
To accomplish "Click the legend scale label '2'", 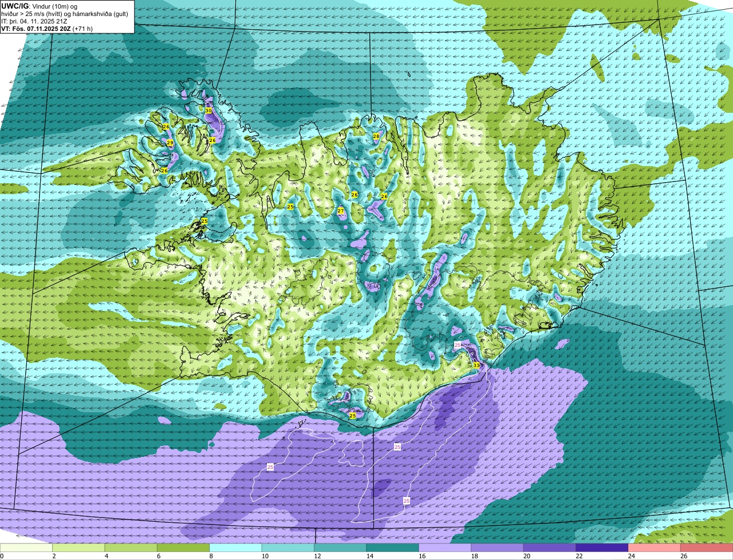I will [x=54, y=555].
